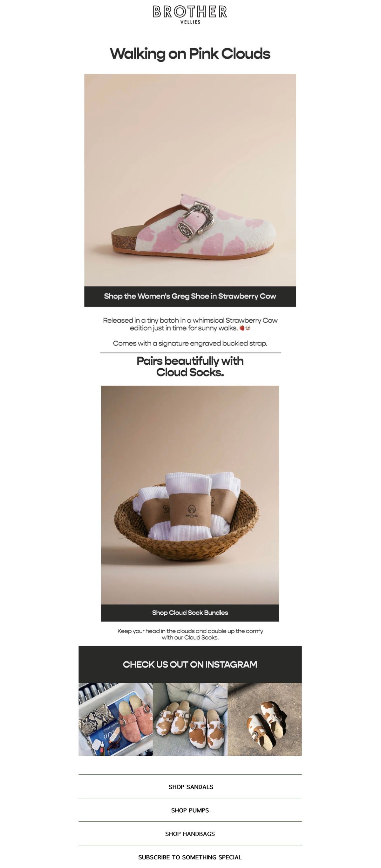Viewport: 381px width, 868px height.
Task: Open Check Us Out On Instagram banner
Action: click(x=190, y=664)
